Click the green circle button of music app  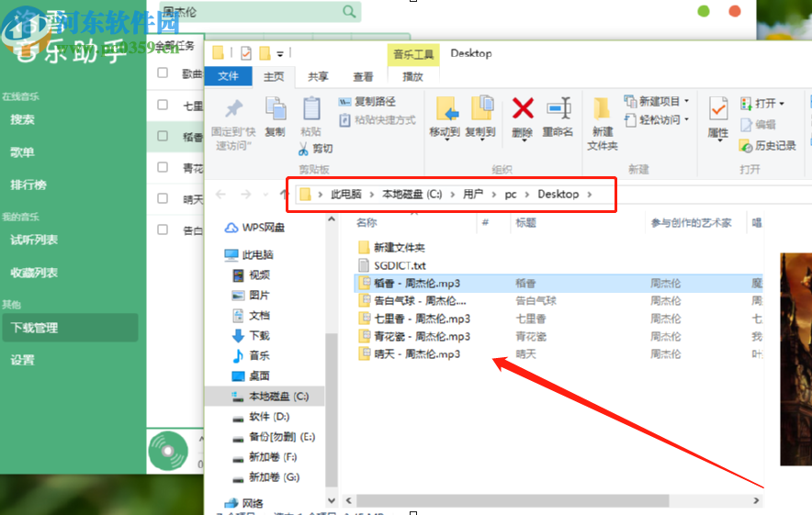point(704,11)
